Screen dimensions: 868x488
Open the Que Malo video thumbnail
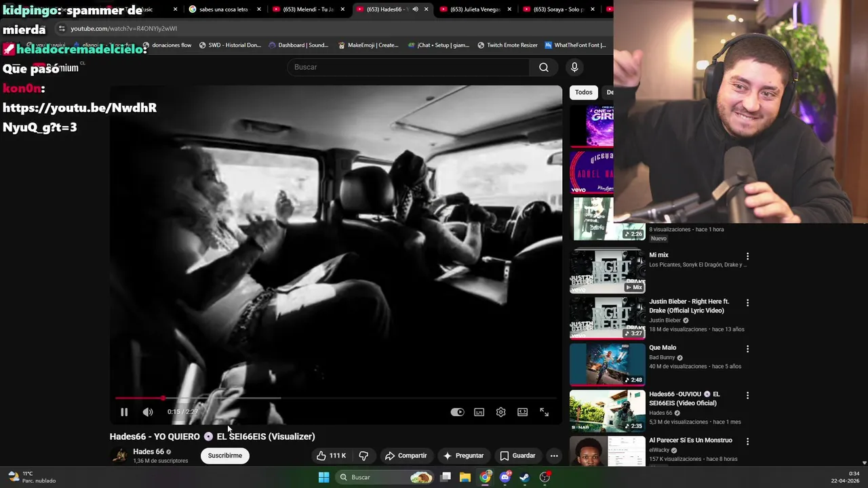[x=608, y=363]
